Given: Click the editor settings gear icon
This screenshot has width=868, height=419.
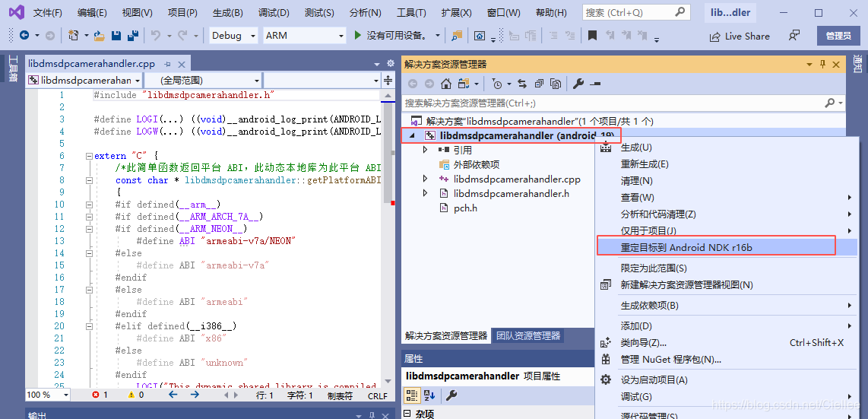Looking at the screenshot, I should click(x=390, y=63).
